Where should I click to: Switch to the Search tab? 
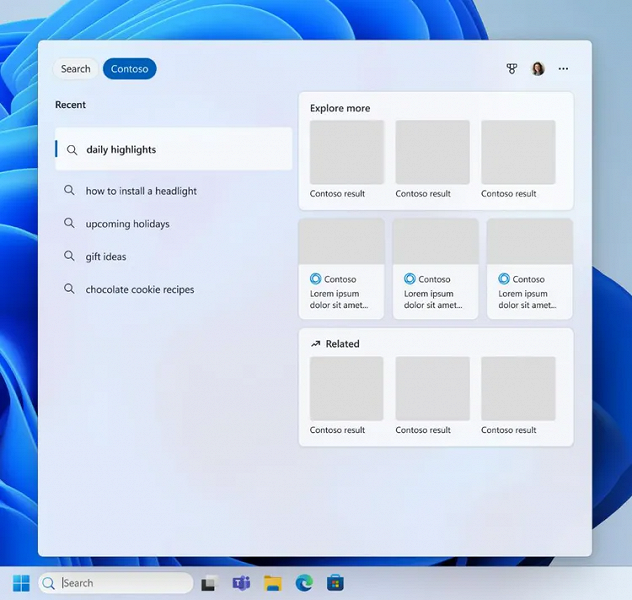coord(76,69)
